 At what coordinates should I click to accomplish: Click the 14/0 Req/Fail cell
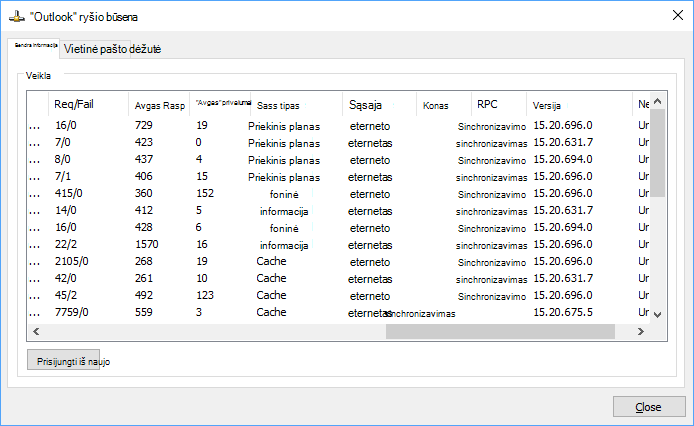click(66, 210)
